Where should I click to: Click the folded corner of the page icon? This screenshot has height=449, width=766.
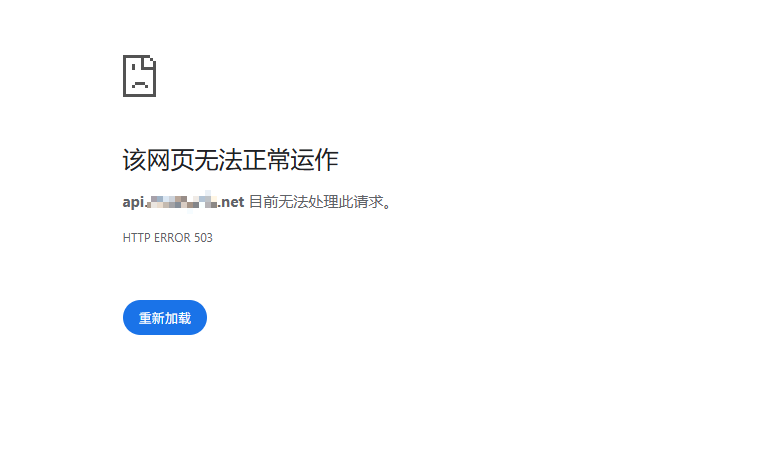[149, 62]
